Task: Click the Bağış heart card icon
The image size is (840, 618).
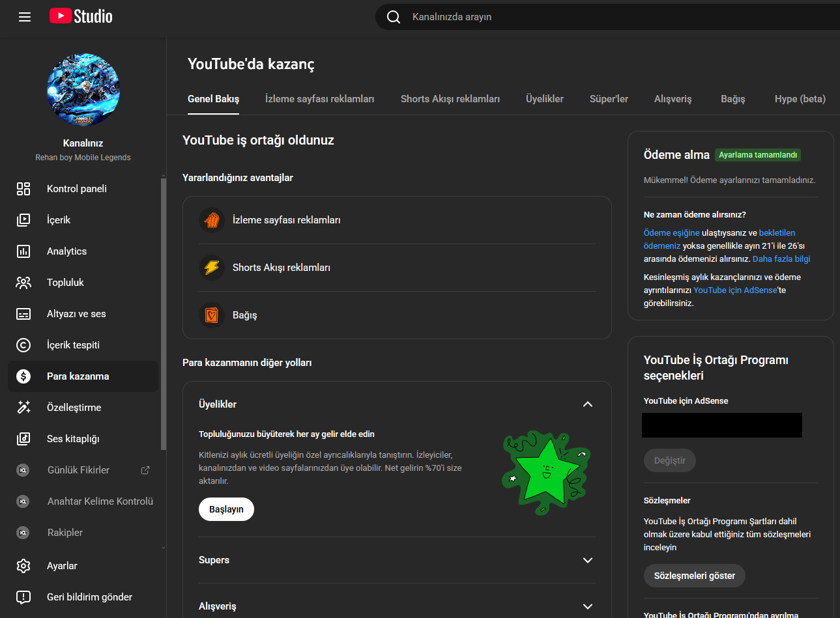Action: coord(212,315)
